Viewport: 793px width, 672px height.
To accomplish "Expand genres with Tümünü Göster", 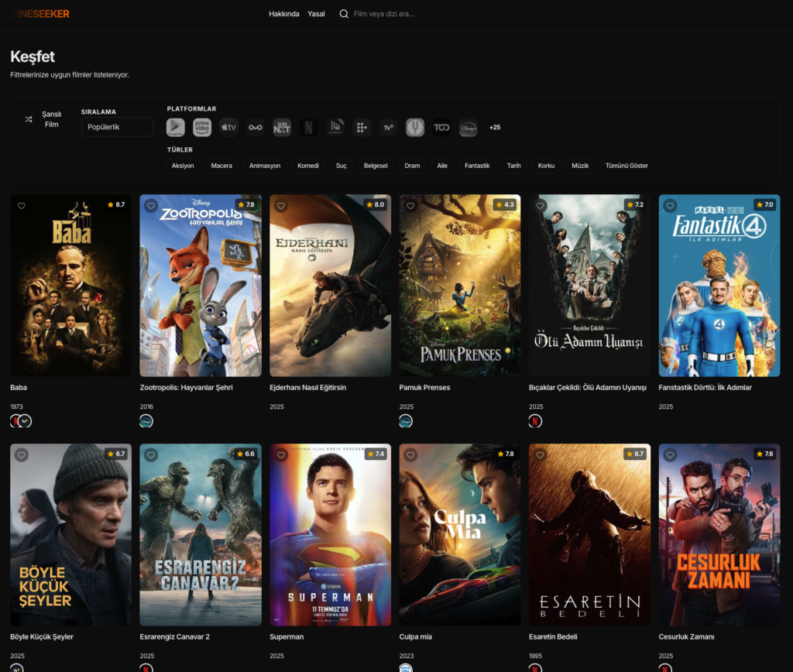I will tap(627, 166).
